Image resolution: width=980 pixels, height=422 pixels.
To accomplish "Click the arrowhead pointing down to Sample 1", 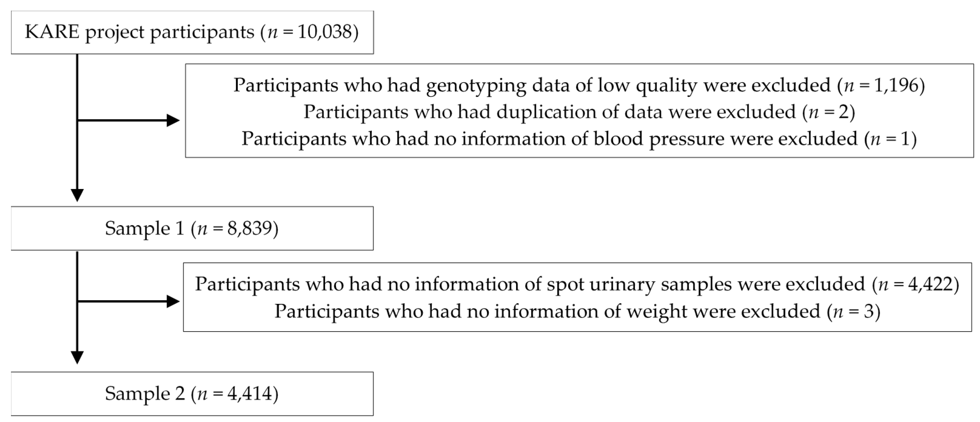I will (77, 195).
